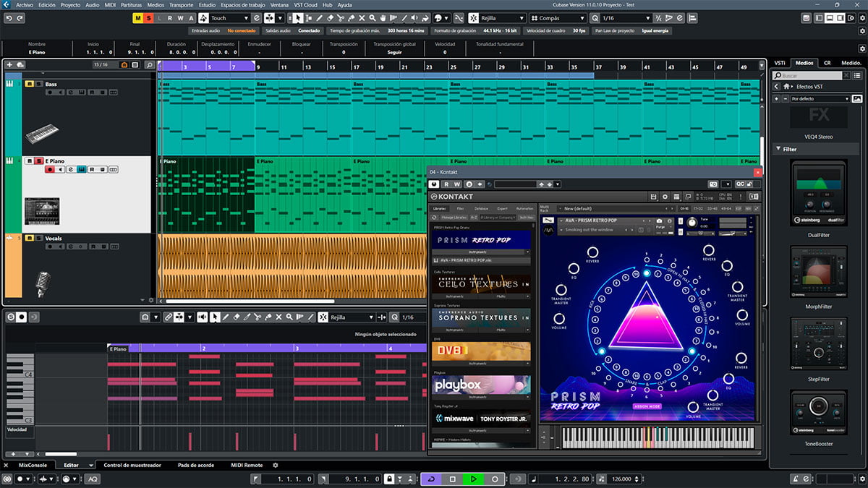The height and width of the screenshot is (488, 868).
Task: Open the Por defecto sort dropdown in Medios
Action: [820, 98]
